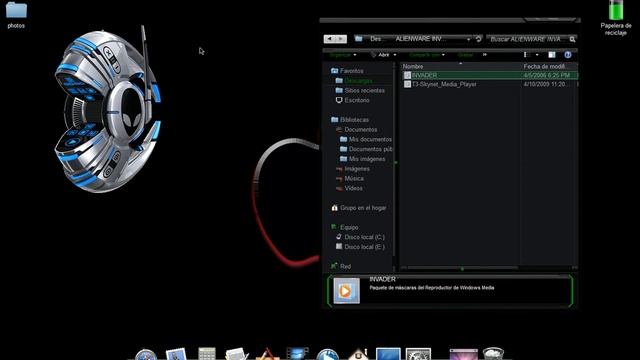Open Mis imágenes in the tree
The height and width of the screenshot is (360, 640).
(x=362, y=159)
